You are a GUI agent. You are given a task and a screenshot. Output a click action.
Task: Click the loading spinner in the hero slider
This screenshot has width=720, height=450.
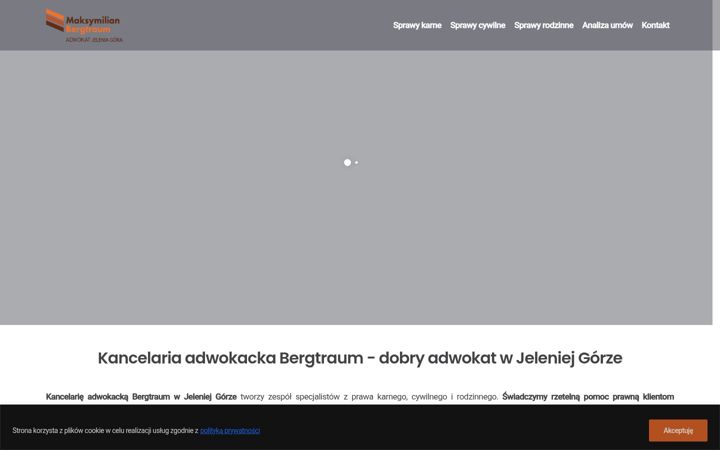(x=351, y=163)
